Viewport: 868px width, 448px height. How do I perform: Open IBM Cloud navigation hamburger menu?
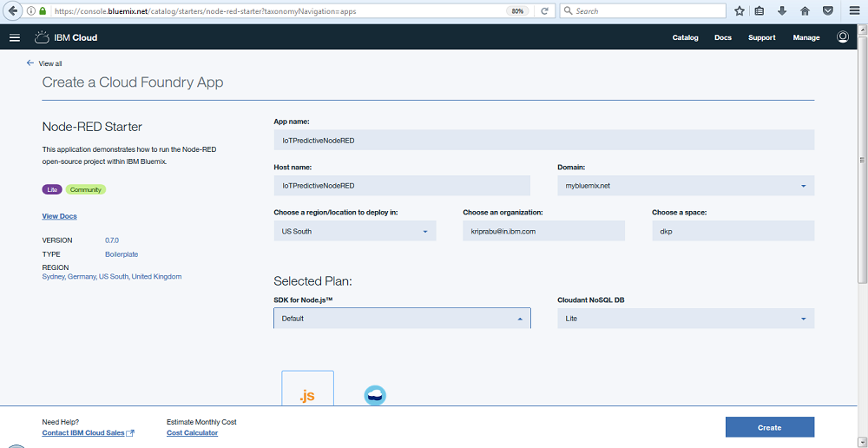[15, 37]
